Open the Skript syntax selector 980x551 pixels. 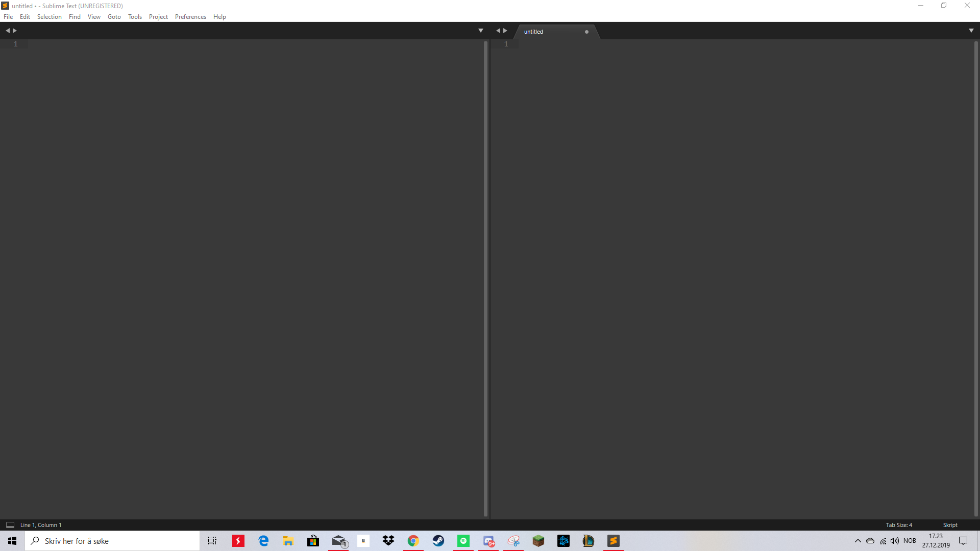point(950,525)
